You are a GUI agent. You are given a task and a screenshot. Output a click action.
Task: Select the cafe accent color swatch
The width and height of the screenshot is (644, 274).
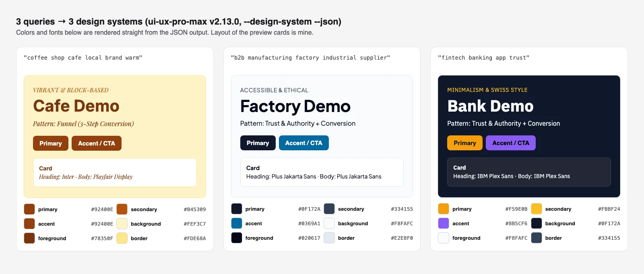tap(29, 224)
